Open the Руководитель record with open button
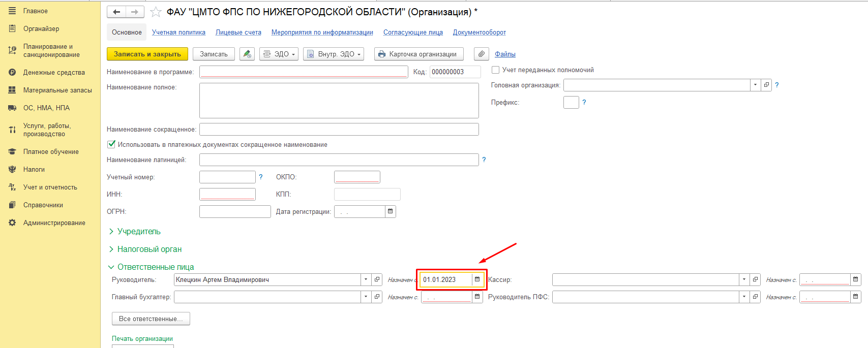 (x=377, y=279)
